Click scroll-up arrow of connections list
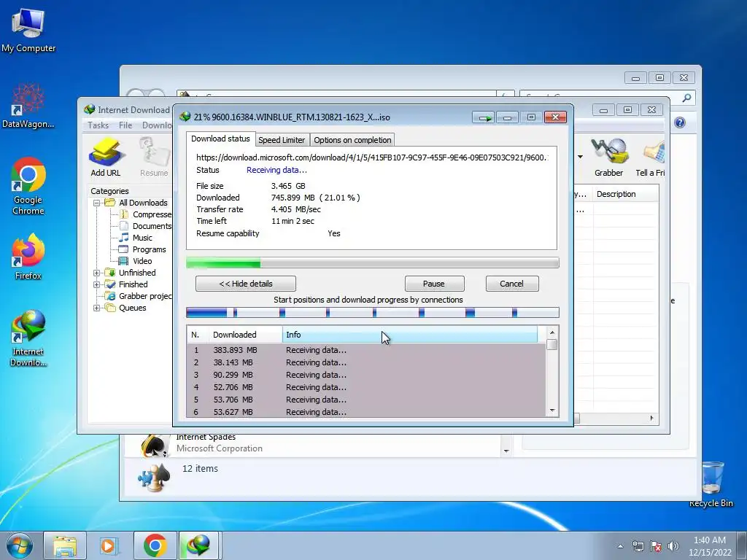Screen dimensions: 747x560 pos(552,332)
